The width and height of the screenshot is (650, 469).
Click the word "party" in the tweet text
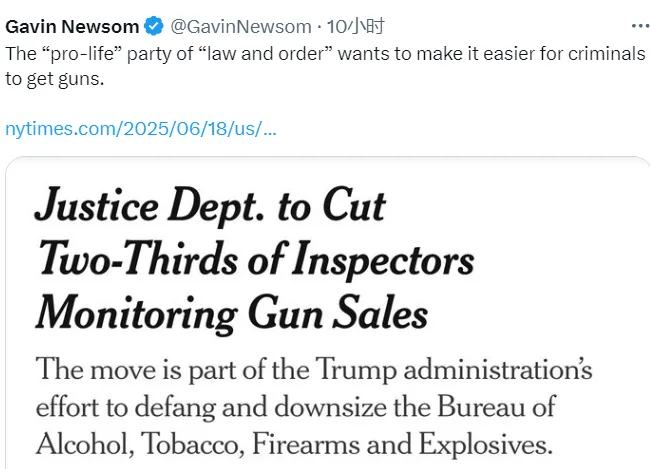coord(146,54)
